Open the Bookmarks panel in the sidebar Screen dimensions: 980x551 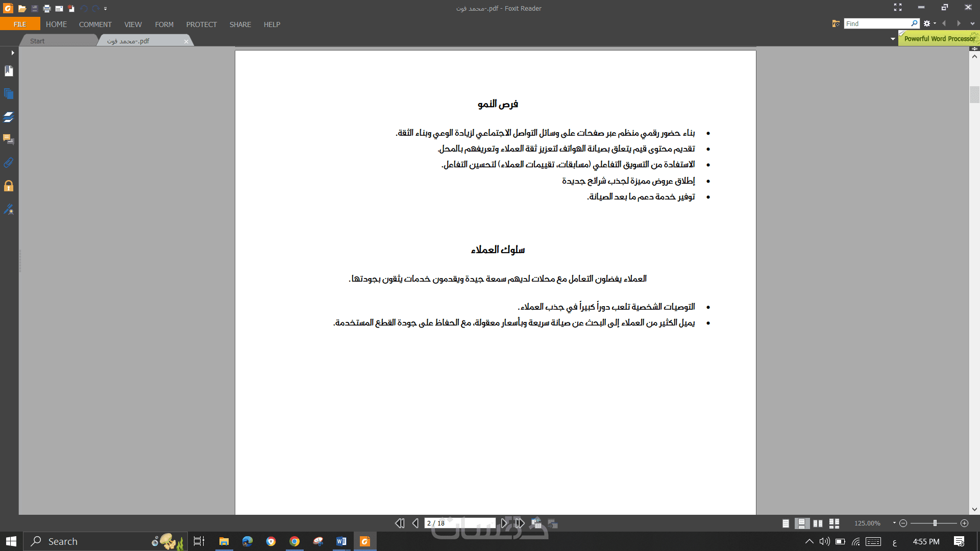click(9, 71)
